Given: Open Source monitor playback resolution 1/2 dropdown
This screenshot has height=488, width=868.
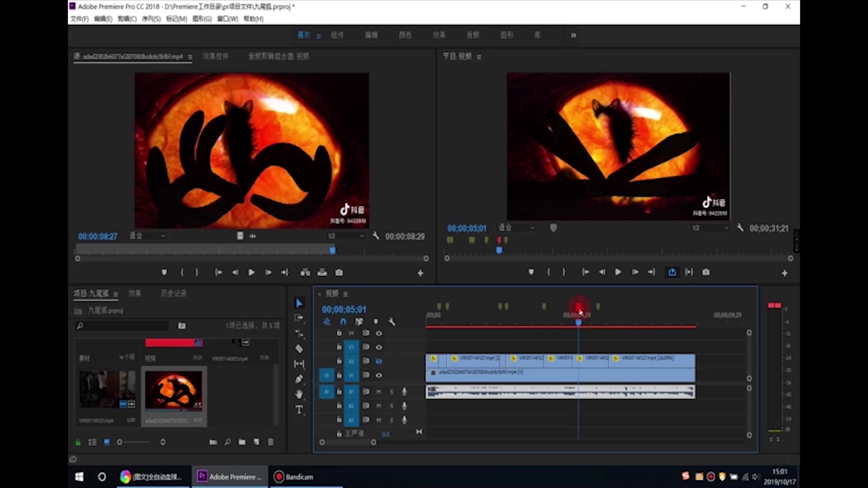Looking at the screenshot, I should pos(346,236).
